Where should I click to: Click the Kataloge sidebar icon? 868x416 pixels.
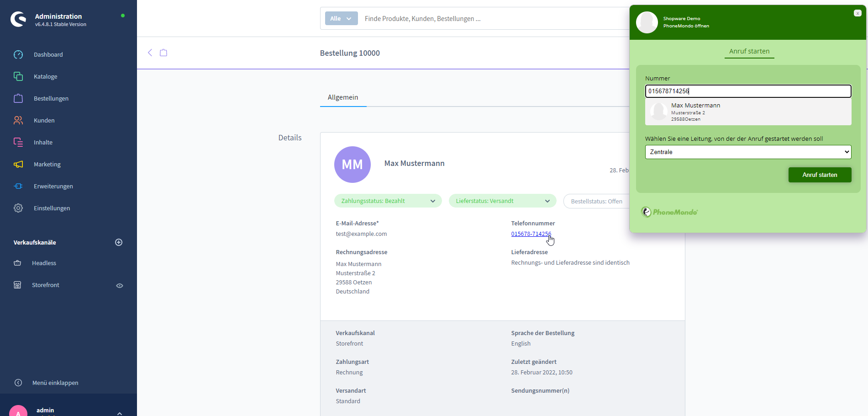click(18, 77)
